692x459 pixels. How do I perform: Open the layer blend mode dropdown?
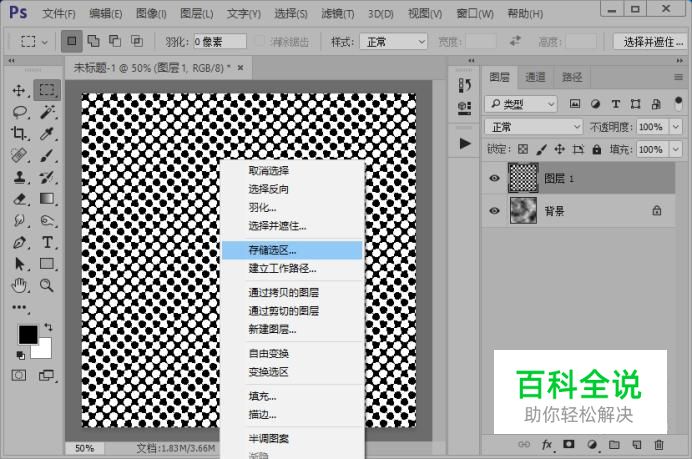point(534,127)
